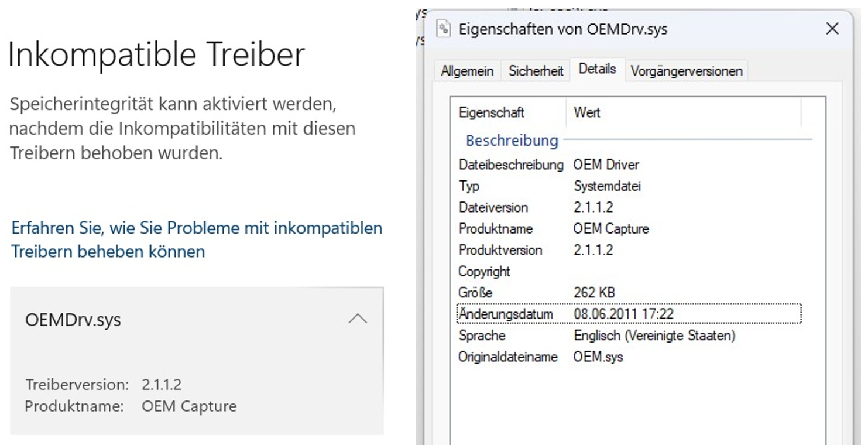Click the value Systemdatei
868x445 pixels.
pos(607,186)
